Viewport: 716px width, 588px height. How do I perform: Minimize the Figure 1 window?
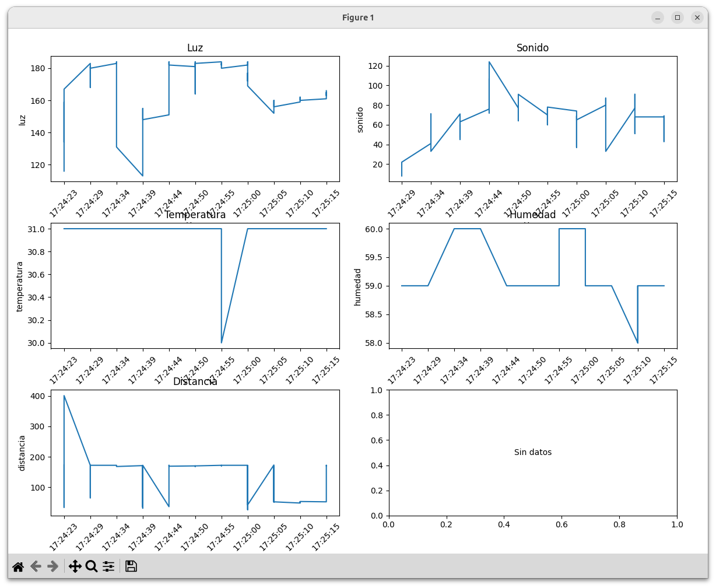click(658, 17)
